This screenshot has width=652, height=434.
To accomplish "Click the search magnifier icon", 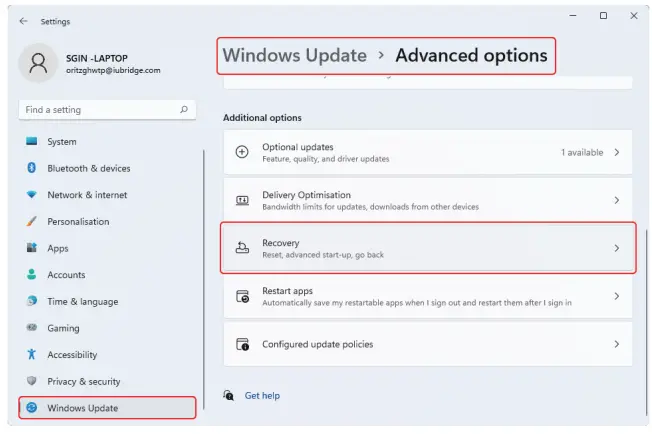I will click(184, 109).
